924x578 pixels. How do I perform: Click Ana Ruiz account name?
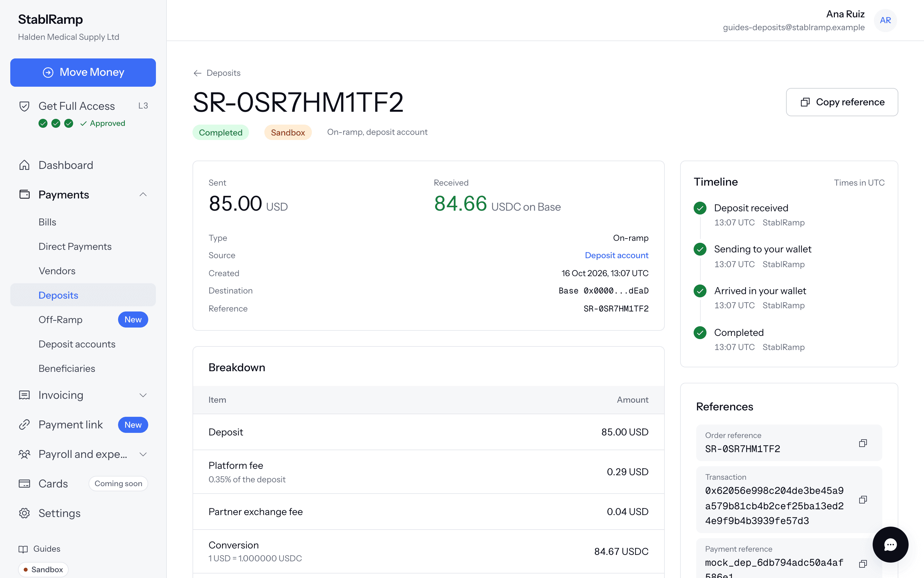click(845, 14)
